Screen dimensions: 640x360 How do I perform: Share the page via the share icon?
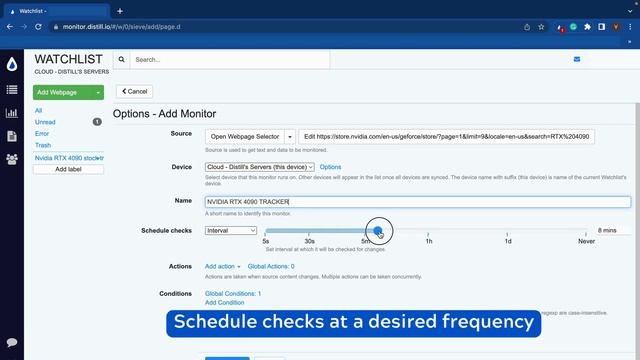coord(527,27)
